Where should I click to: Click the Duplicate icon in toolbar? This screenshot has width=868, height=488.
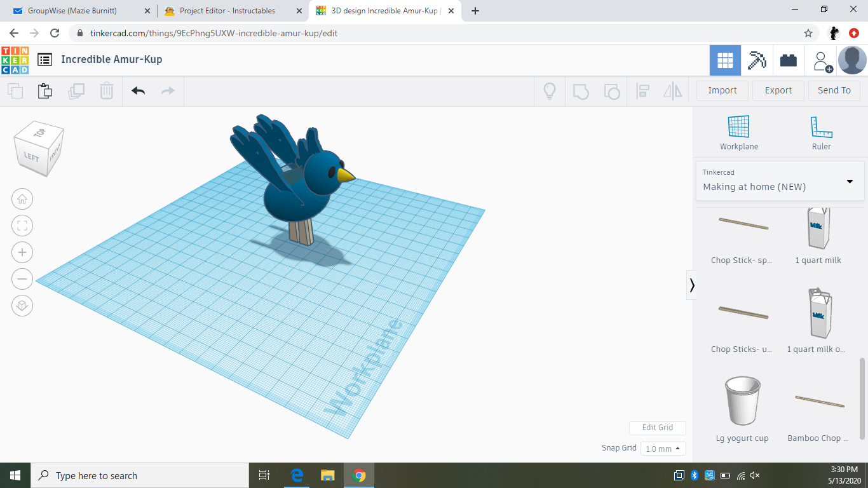tap(77, 91)
